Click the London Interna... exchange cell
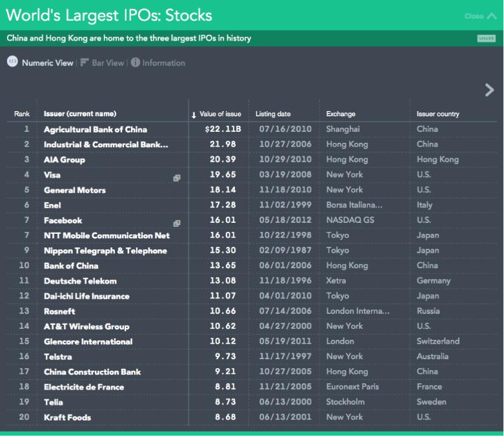The height and width of the screenshot is (436, 504). click(x=358, y=311)
